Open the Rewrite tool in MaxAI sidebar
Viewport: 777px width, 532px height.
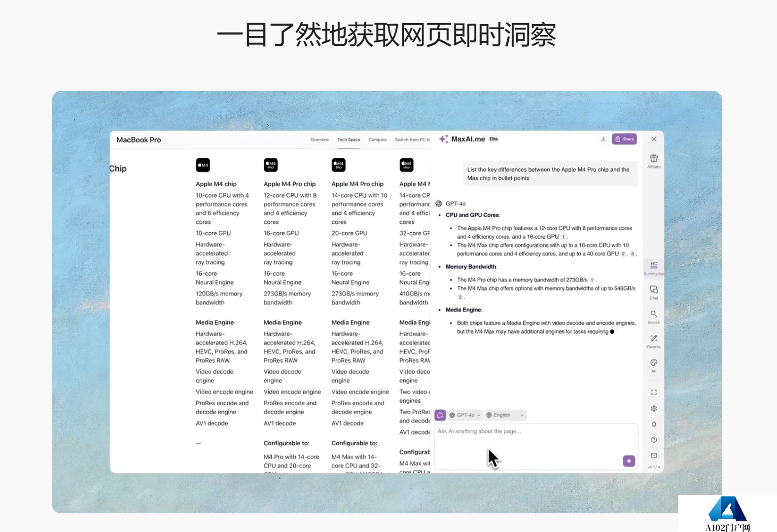coord(654,341)
